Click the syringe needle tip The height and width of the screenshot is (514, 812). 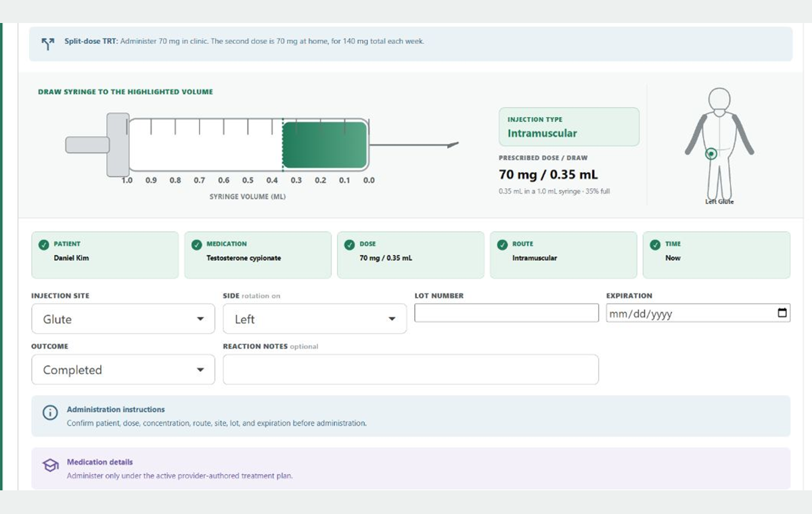pyautogui.click(x=453, y=144)
